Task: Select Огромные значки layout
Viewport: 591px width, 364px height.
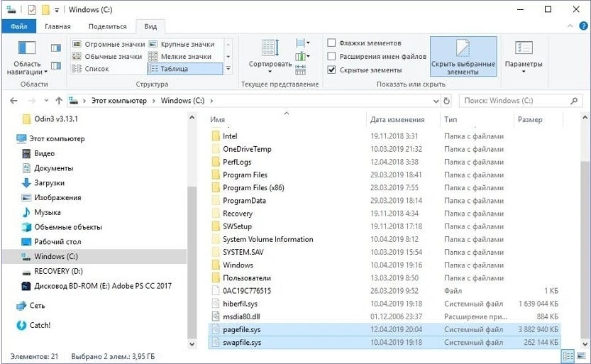Action: click(x=109, y=44)
